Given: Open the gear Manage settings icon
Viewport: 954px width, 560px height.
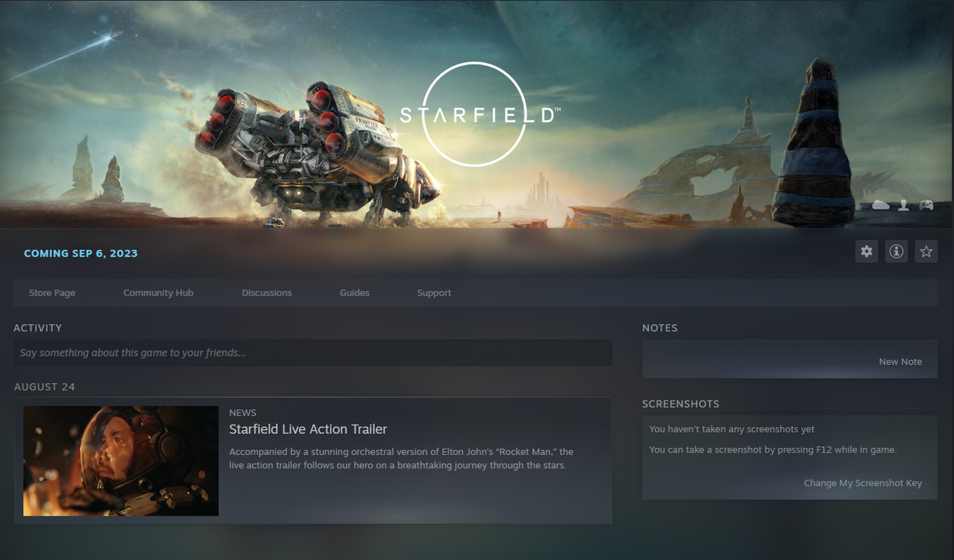Looking at the screenshot, I should [866, 251].
